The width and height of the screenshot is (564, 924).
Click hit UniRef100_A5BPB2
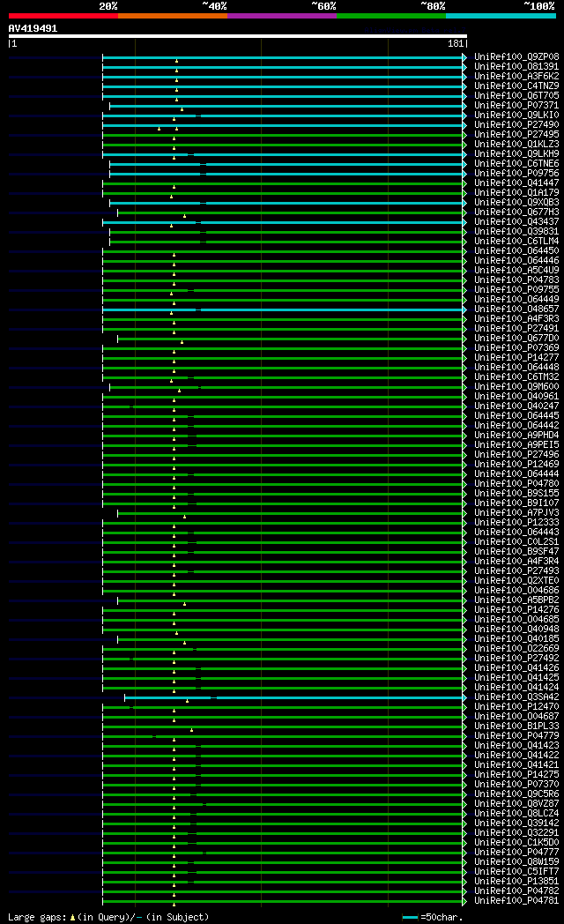pyautogui.click(x=517, y=600)
